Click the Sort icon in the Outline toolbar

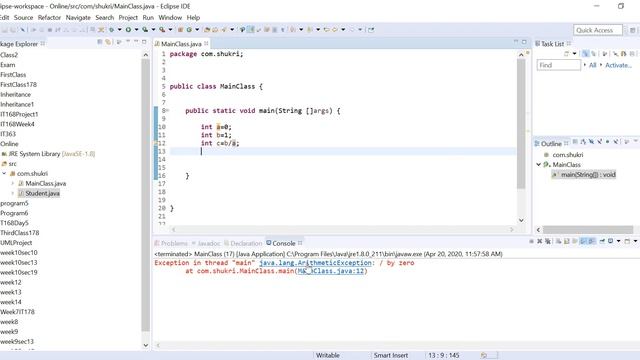[x=583, y=142]
